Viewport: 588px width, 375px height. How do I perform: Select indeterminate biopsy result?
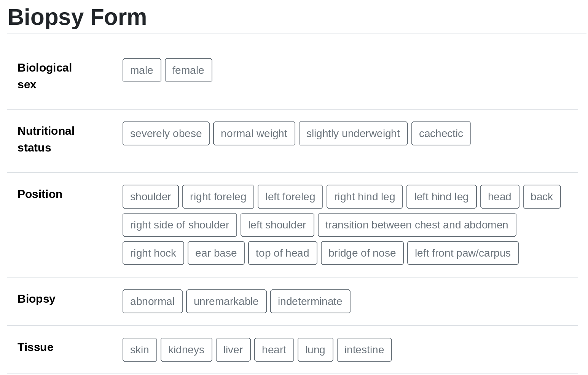point(310,302)
